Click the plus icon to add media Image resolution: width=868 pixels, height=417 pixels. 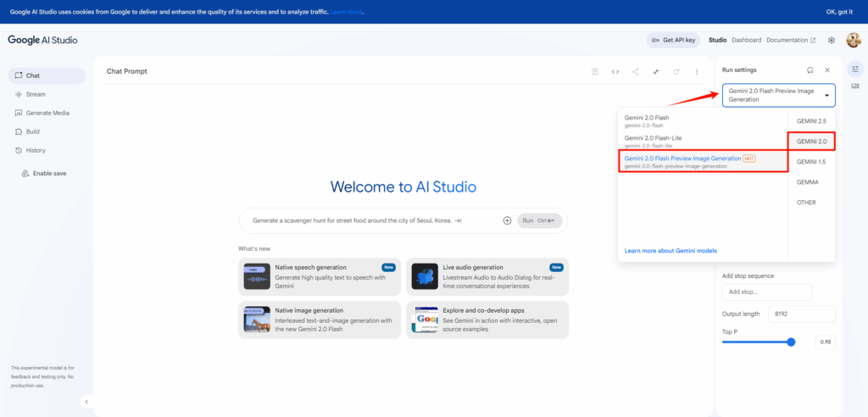coord(507,220)
